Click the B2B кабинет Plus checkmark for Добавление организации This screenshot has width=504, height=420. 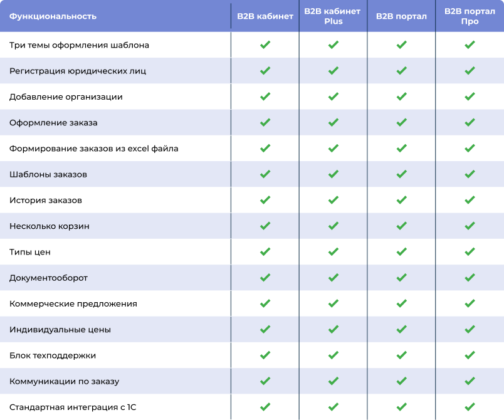pos(333,97)
